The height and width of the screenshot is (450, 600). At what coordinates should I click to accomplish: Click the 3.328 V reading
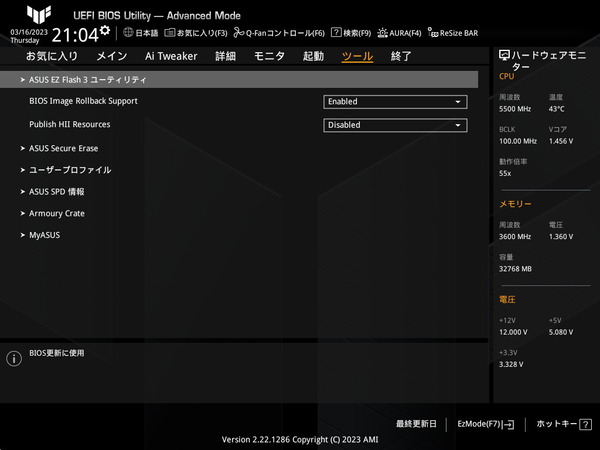511,364
